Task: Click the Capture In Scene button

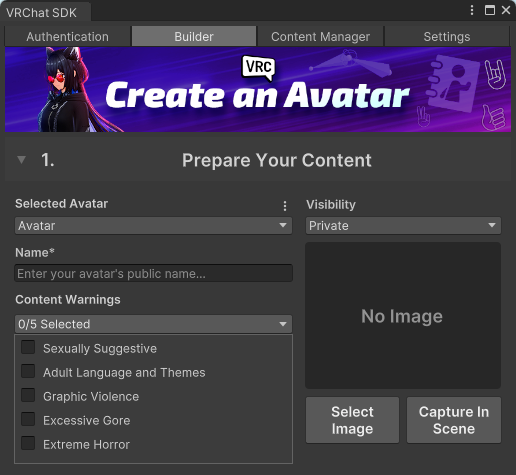Action: [x=454, y=420]
